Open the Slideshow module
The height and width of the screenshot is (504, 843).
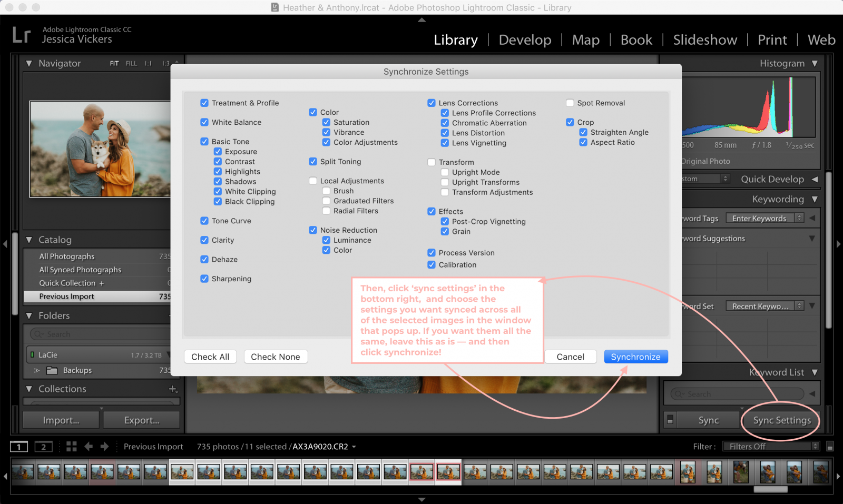(x=705, y=39)
